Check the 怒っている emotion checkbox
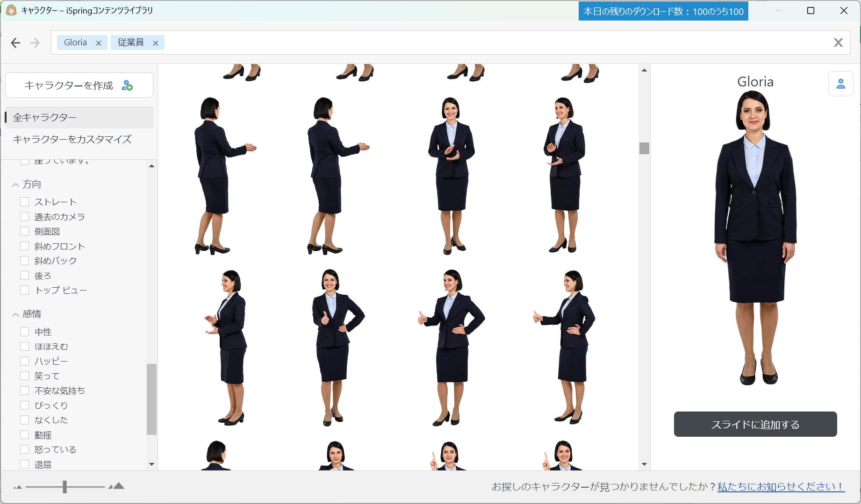 (x=24, y=449)
